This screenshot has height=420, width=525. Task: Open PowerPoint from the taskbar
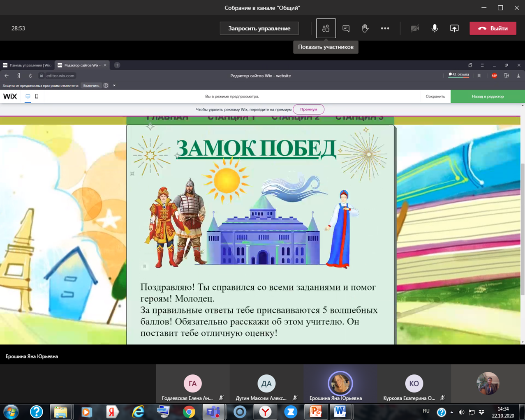(315, 411)
